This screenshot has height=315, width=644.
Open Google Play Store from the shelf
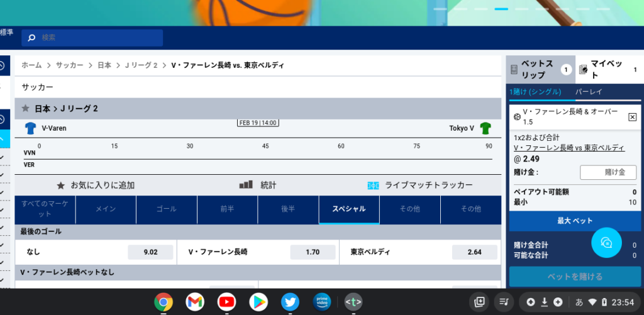tap(258, 302)
